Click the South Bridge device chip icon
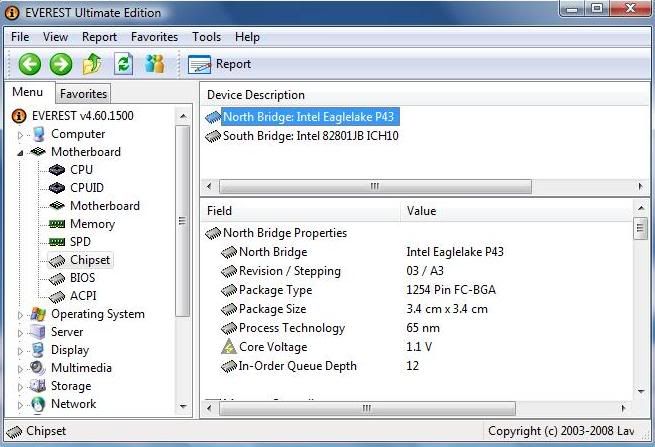655x447 pixels. pyautogui.click(x=213, y=136)
